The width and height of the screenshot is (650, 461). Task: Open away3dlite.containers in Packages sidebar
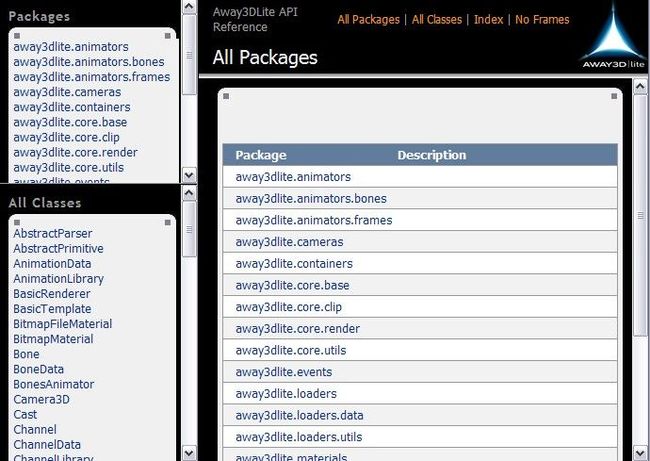pos(72,107)
